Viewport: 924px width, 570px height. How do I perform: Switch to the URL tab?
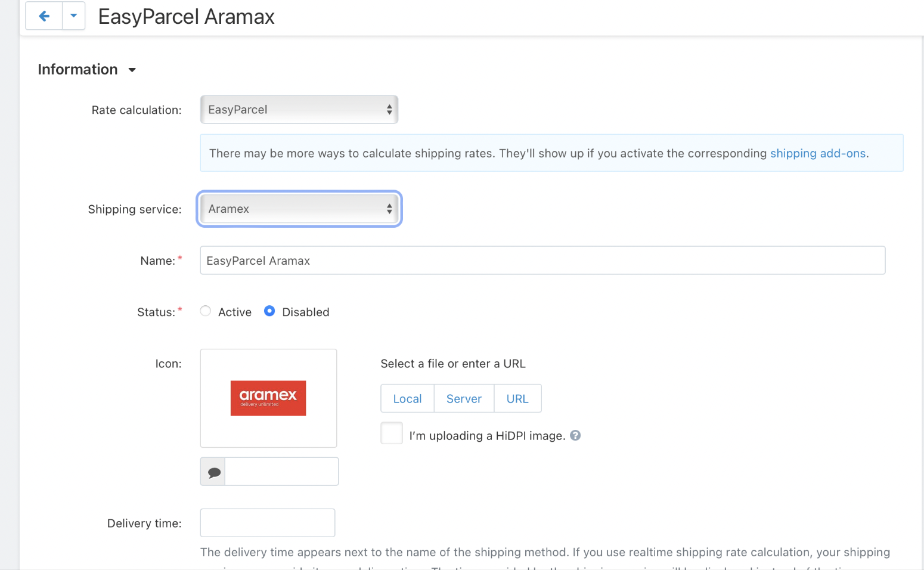tap(517, 398)
